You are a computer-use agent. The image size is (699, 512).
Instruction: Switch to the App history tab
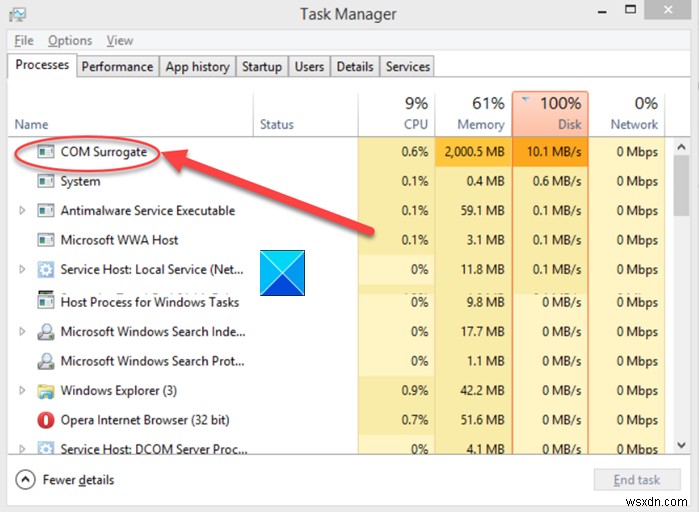point(197,67)
